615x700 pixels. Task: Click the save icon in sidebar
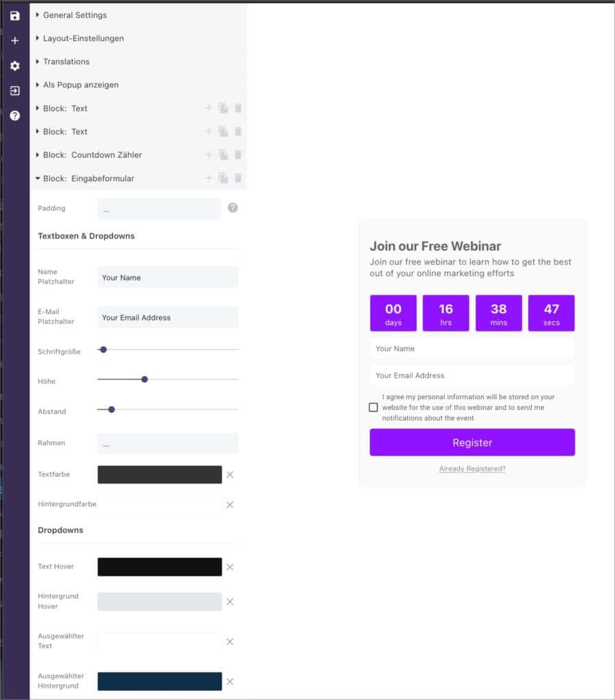(x=15, y=16)
